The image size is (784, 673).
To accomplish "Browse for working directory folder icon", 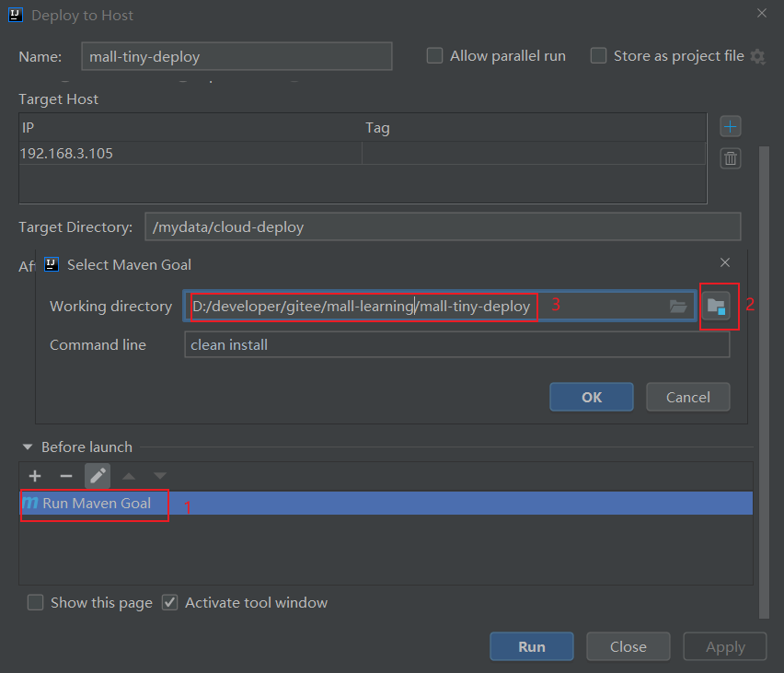I will point(678,307).
